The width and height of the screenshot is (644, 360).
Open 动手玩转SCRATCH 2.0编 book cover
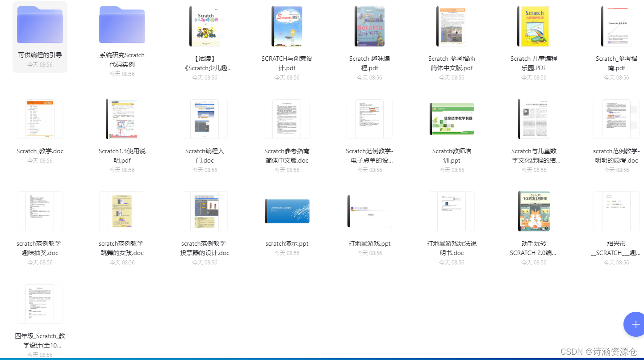(534, 211)
